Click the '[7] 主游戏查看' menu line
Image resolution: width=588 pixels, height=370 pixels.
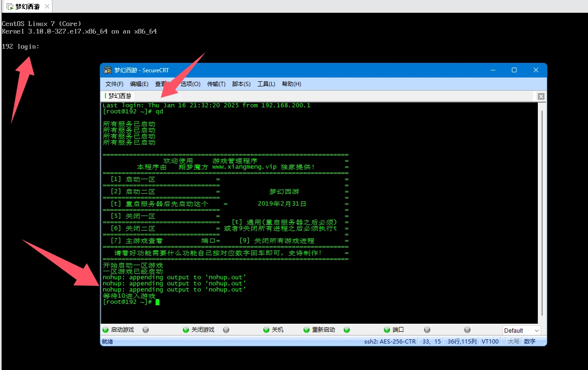tap(136, 241)
